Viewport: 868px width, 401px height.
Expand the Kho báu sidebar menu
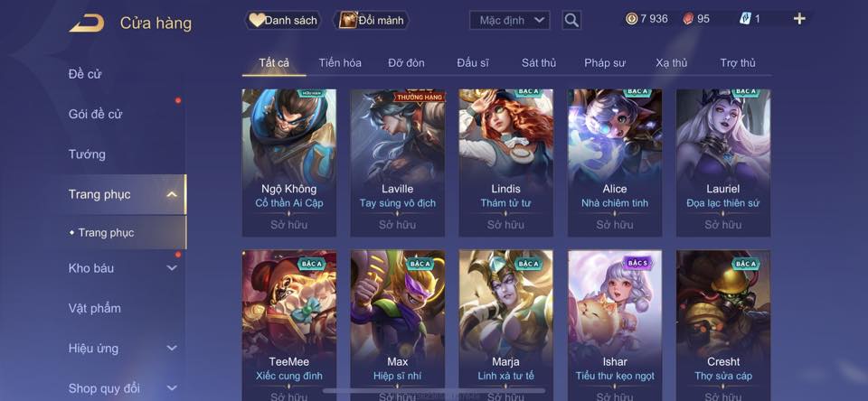point(172,267)
